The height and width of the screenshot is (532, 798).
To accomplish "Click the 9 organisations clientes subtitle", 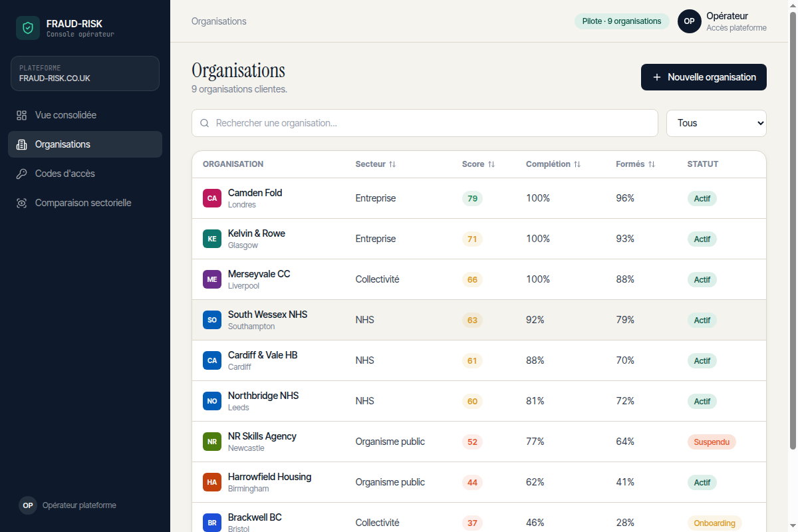I will [239, 89].
